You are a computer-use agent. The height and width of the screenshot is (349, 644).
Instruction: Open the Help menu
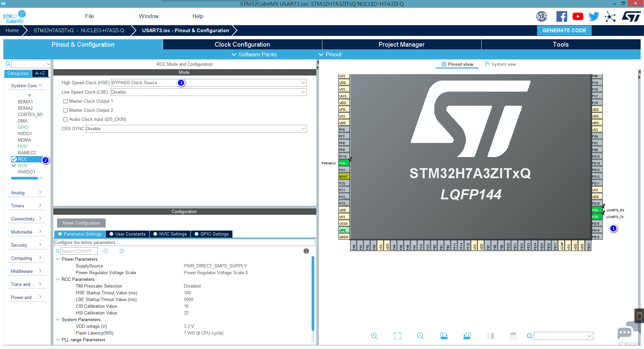click(198, 16)
